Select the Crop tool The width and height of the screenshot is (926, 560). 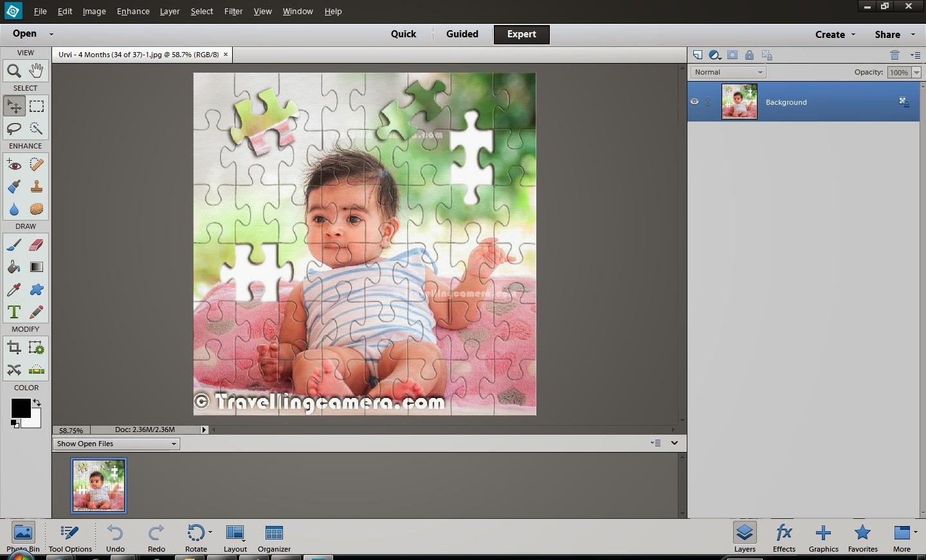[14, 348]
